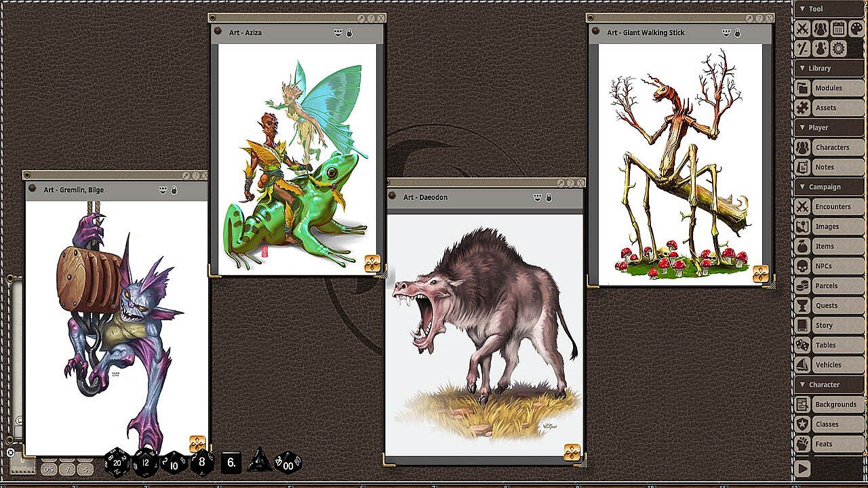Click link icon beside Art - Daeodon title
The height and width of the screenshot is (488, 868).
[393, 196]
